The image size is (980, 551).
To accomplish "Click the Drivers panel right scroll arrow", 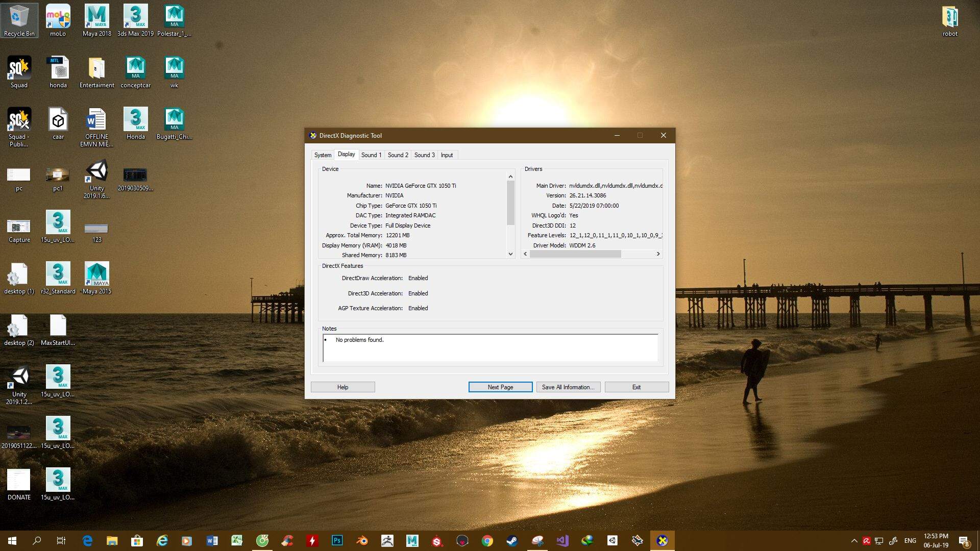I will (x=658, y=254).
